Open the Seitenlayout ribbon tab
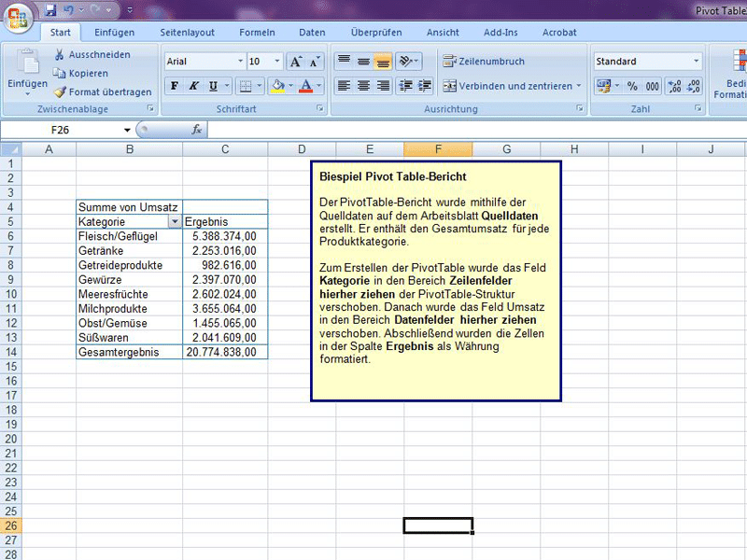 pyautogui.click(x=188, y=33)
